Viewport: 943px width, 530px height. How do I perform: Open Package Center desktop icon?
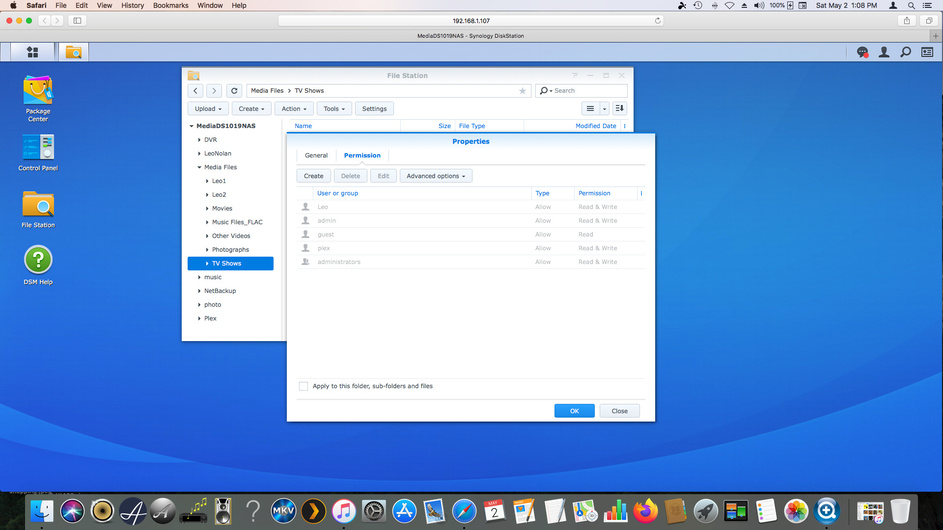point(38,98)
